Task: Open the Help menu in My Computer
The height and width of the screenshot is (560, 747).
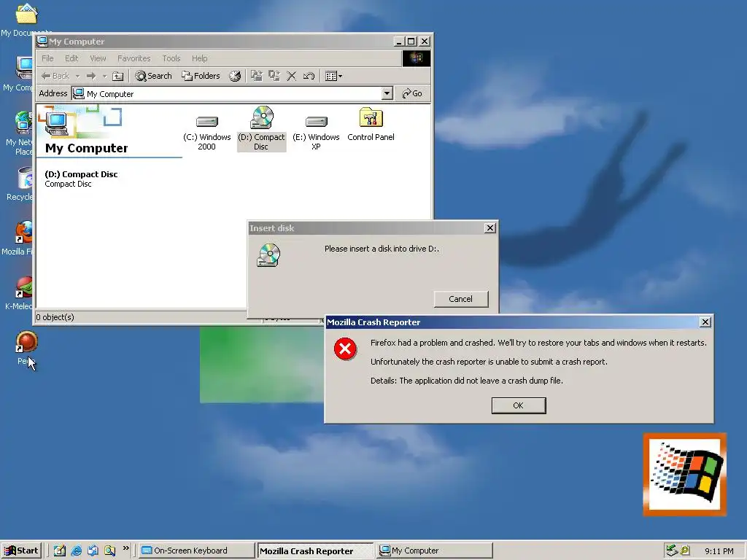Action: 199,58
